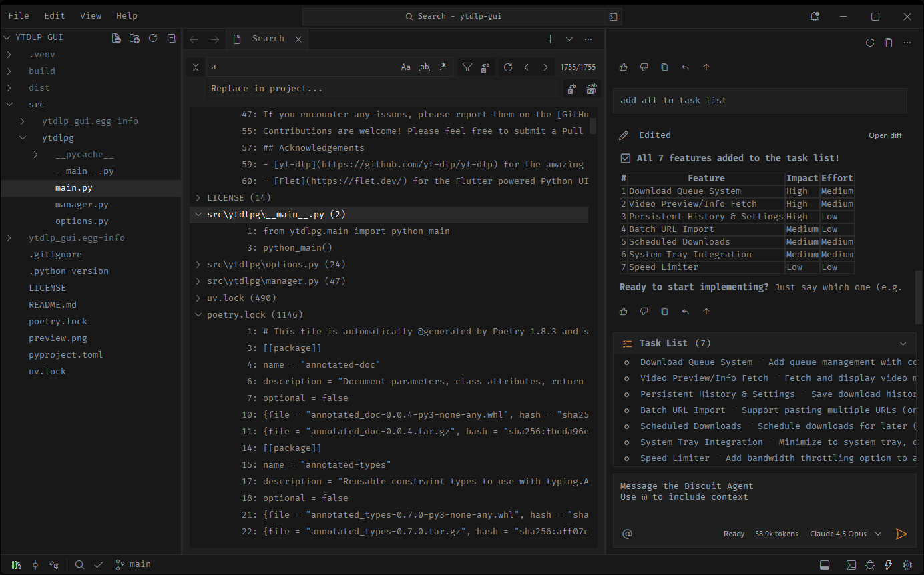The image size is (924, 575).
Task: Toggle whole word match option
Action: point(425,67)
